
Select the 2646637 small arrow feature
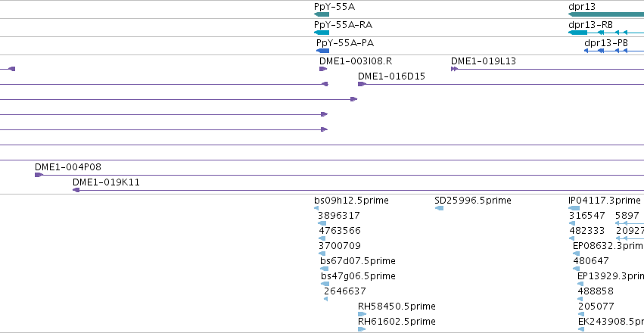coord(325,299)
